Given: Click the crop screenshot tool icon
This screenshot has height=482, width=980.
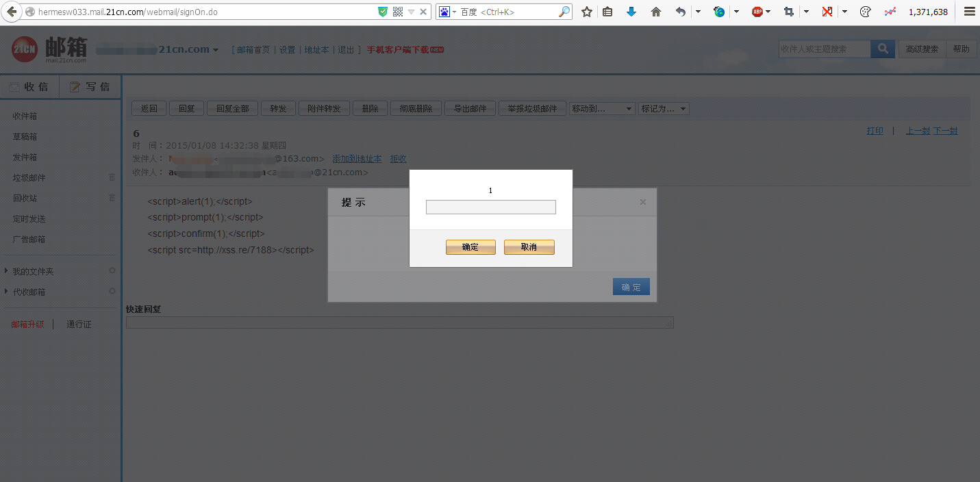Looking at the screenshot, I should 789,12.
